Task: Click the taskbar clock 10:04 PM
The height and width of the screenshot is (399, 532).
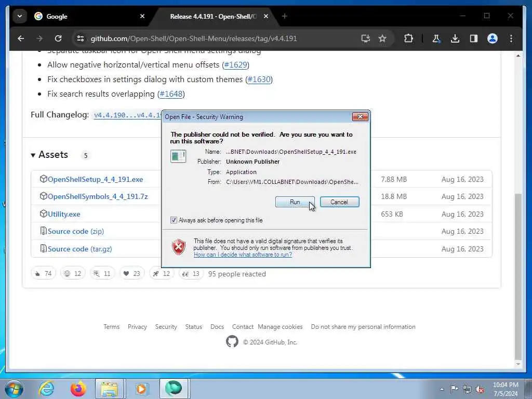Action: [506, 389]
